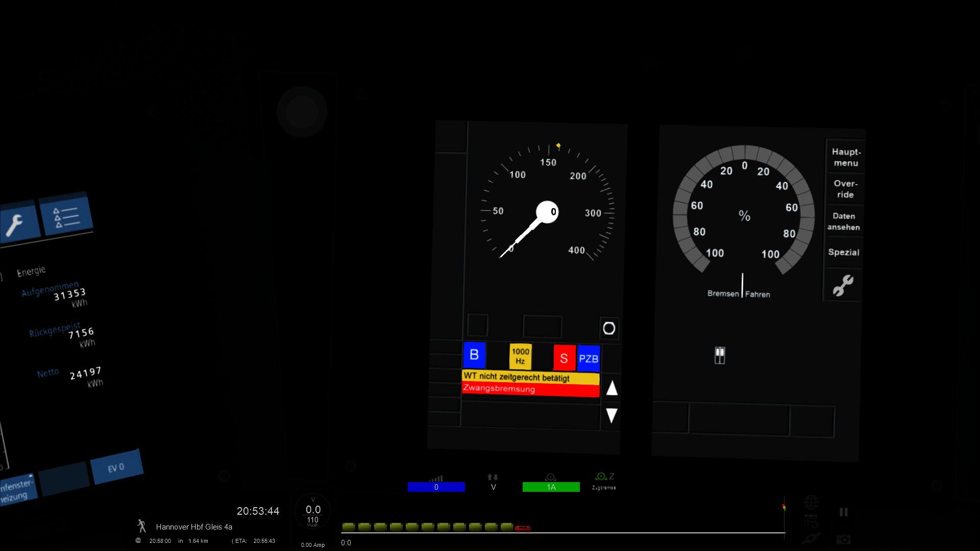The width and height of the screenshot is (980, 551).
Task: Click the blue PZB indicator
Action: click(x=589, y=359)
